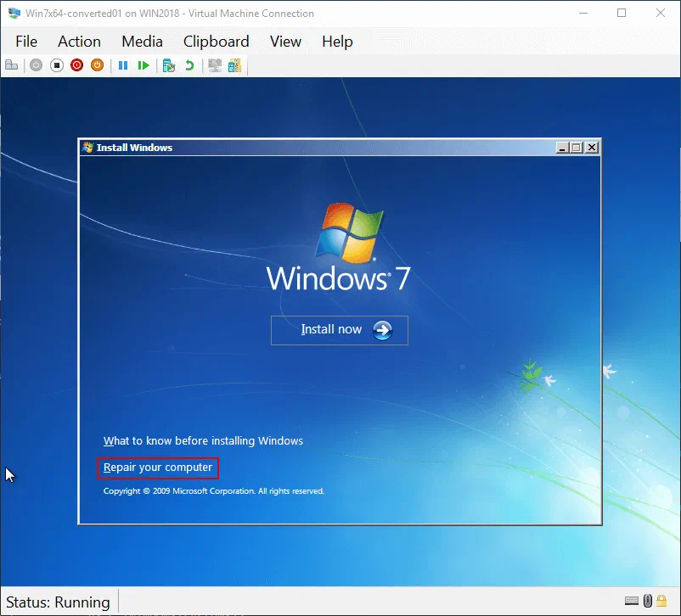
Task: Create a checkpoint of the VM
Action: tap(169, 65)
